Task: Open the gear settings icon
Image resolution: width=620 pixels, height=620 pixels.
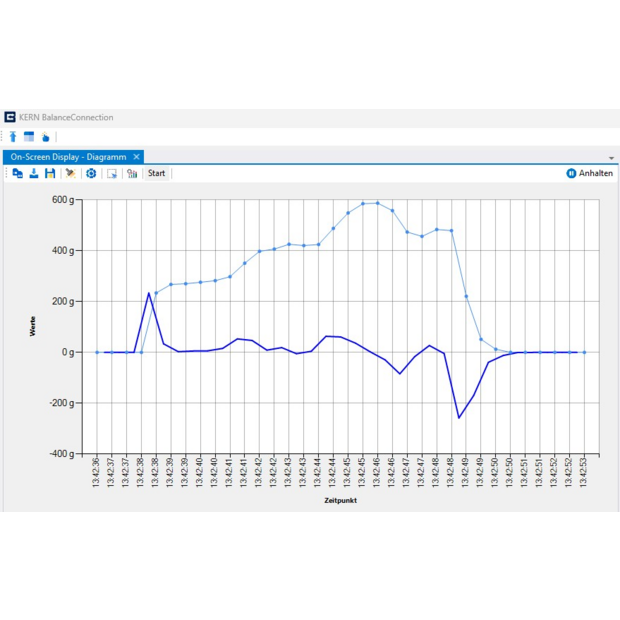Action: (x=91, y=173)
